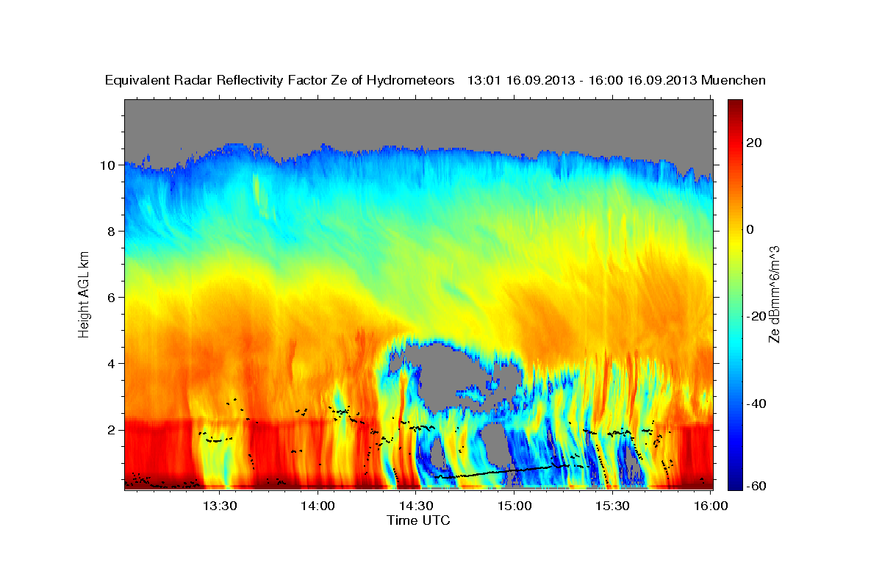Click the height tick label '8'
This screenshot has height=588, width=882.
click(112, 232)
